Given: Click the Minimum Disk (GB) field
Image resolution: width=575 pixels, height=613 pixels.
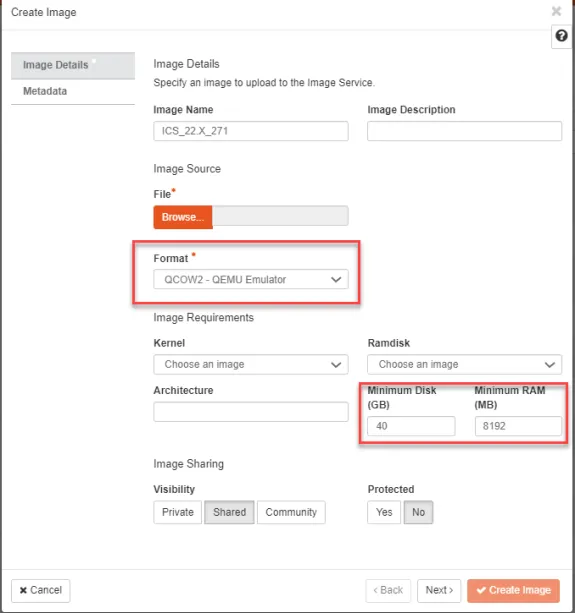Looking at the screenshot, I should [x=411, y=426].
